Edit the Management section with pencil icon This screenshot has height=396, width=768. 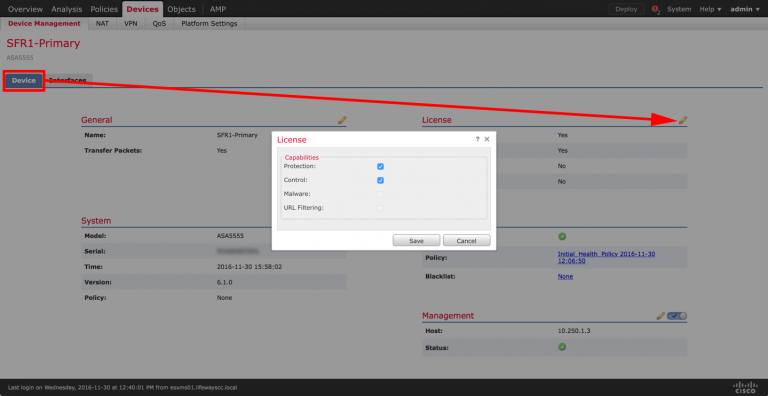(661, 316)
